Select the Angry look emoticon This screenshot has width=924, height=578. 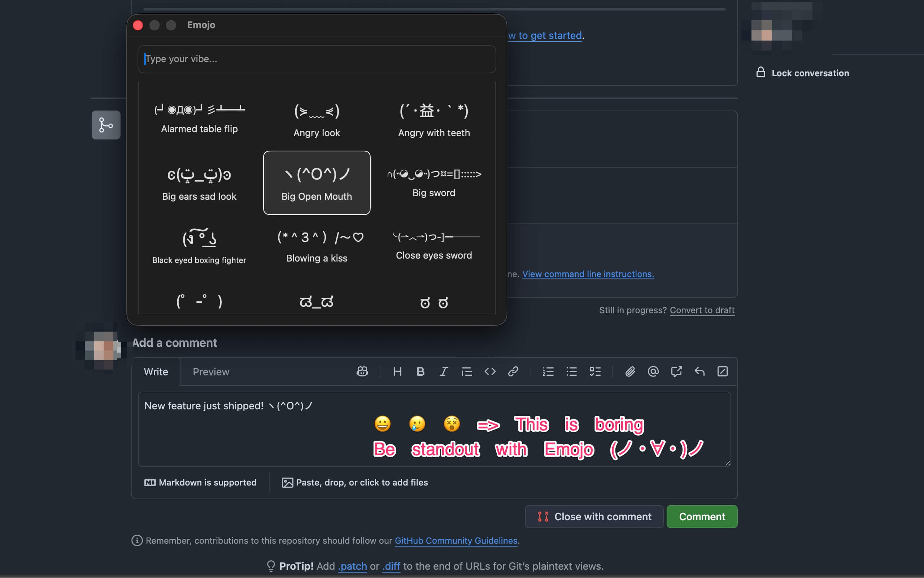point(317,120)
